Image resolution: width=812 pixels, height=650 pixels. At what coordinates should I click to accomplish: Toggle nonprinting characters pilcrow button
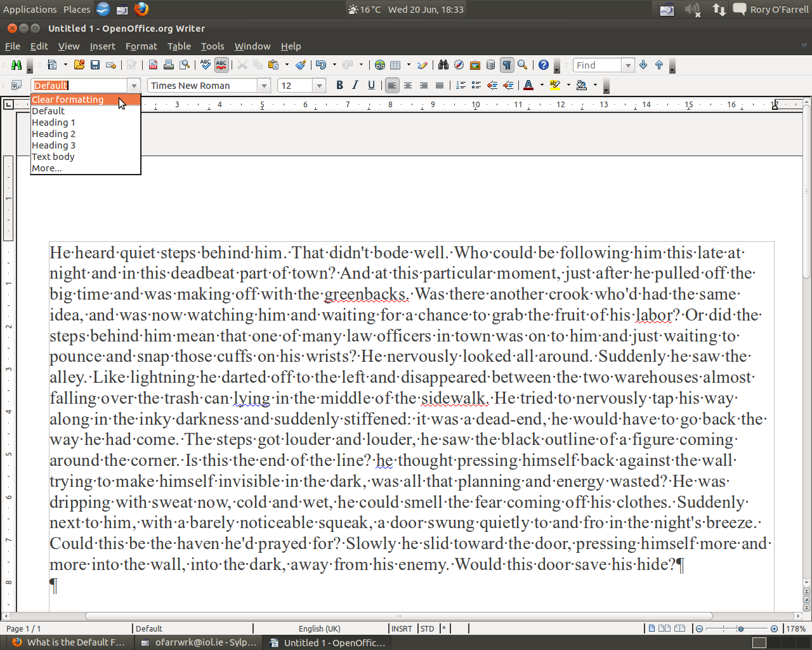pos(507,65)
